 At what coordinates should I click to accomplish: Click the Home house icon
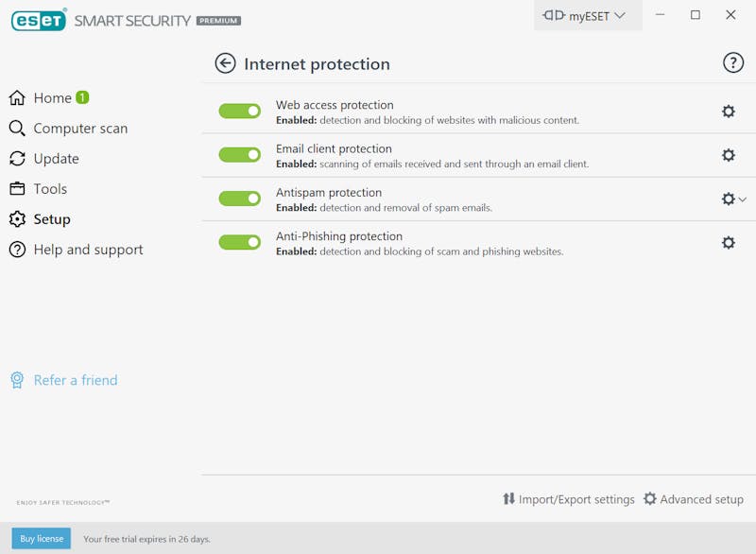click(17, 98)
